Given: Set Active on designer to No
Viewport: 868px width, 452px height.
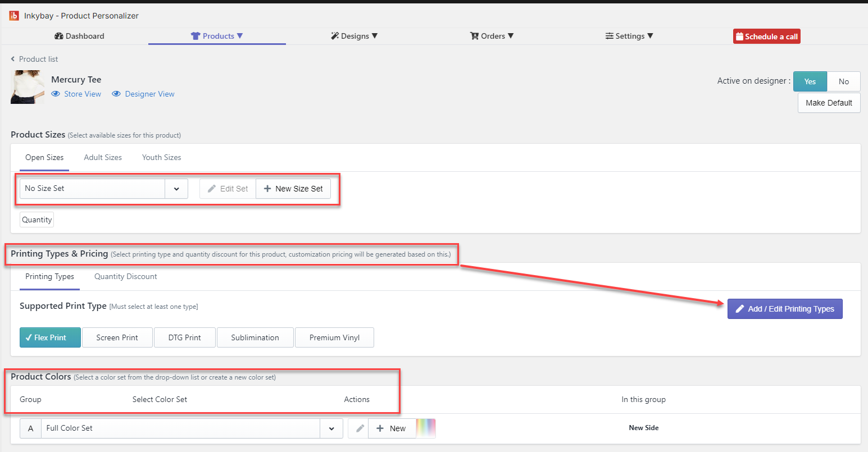Looking at the screenshot, I should point(843,81).
